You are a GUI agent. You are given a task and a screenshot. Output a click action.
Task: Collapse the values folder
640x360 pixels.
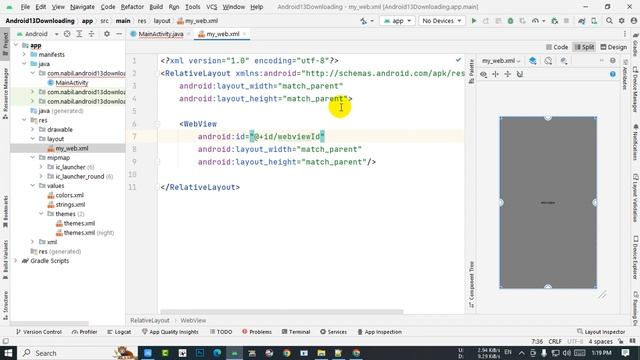[33, 186]
